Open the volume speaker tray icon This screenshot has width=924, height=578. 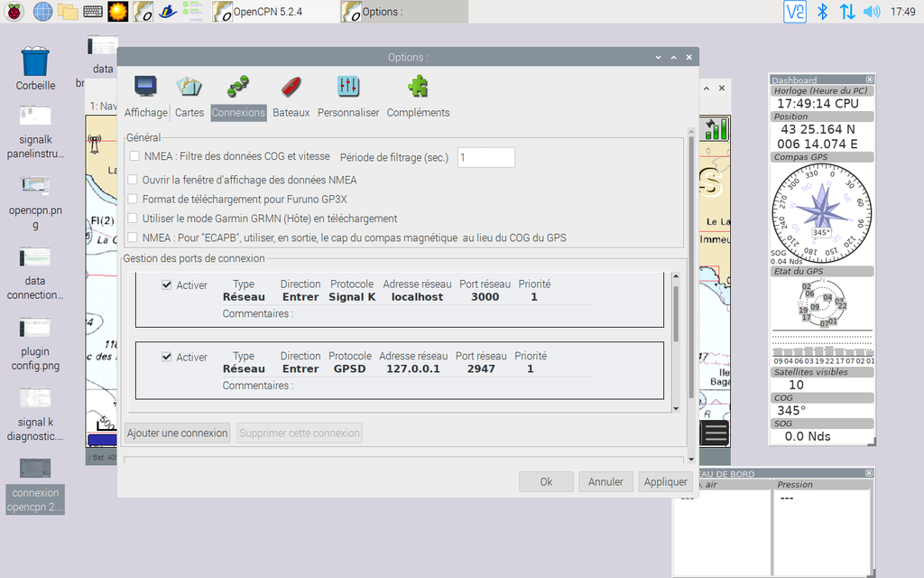pyautogui.click(x=872, y=11)
